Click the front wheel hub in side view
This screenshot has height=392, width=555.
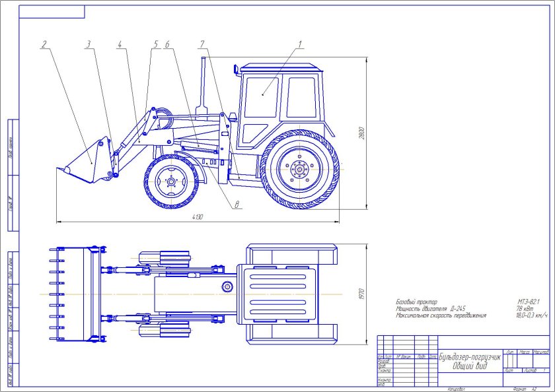pyautogui.click(x=171, y=183)
